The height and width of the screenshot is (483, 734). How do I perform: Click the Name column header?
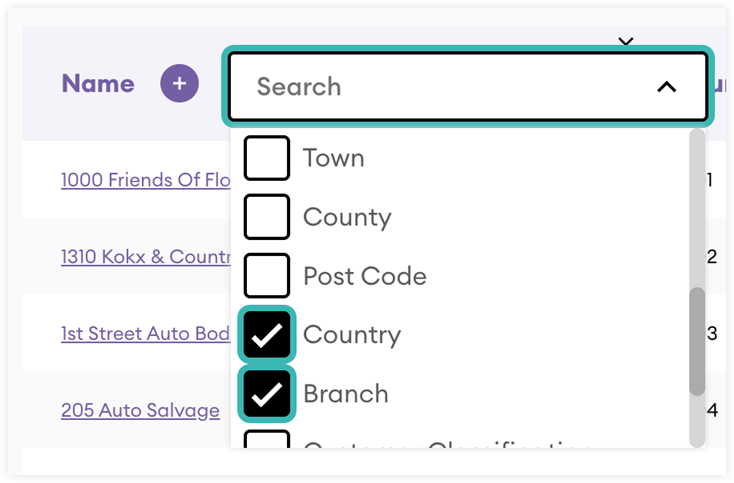point(98,84)
